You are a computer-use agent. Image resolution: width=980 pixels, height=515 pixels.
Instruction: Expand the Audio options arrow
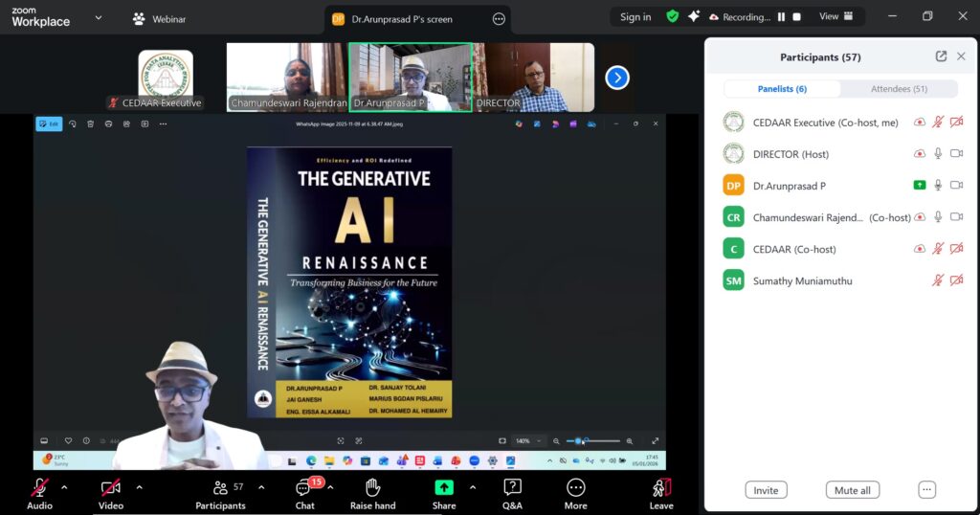tap(64, 487)
